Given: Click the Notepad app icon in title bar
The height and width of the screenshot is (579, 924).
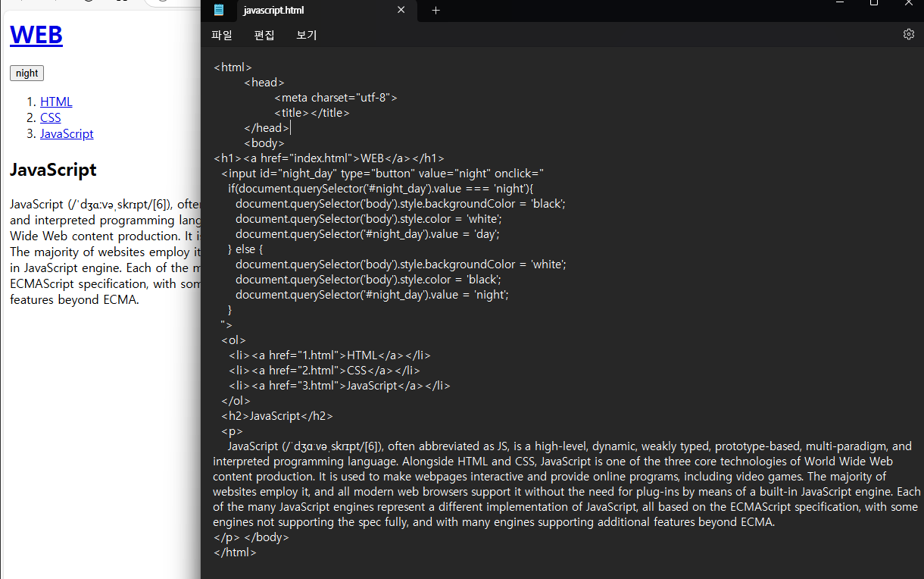Looking at the screenshot, I should [219, 10].
